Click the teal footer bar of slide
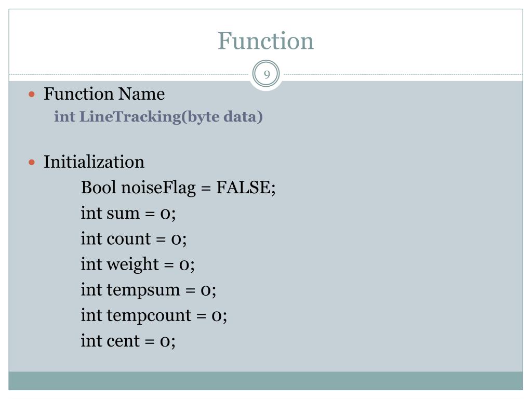Viewport: 532px width, 399px height. point(265,381)
